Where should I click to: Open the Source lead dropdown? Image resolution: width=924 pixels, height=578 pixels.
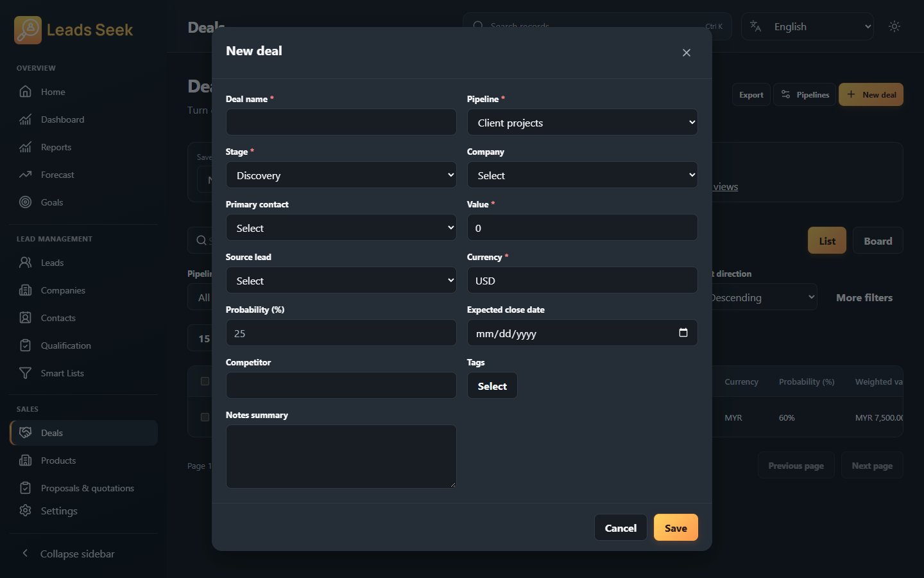pyautogui.click(x=341, y=280)
